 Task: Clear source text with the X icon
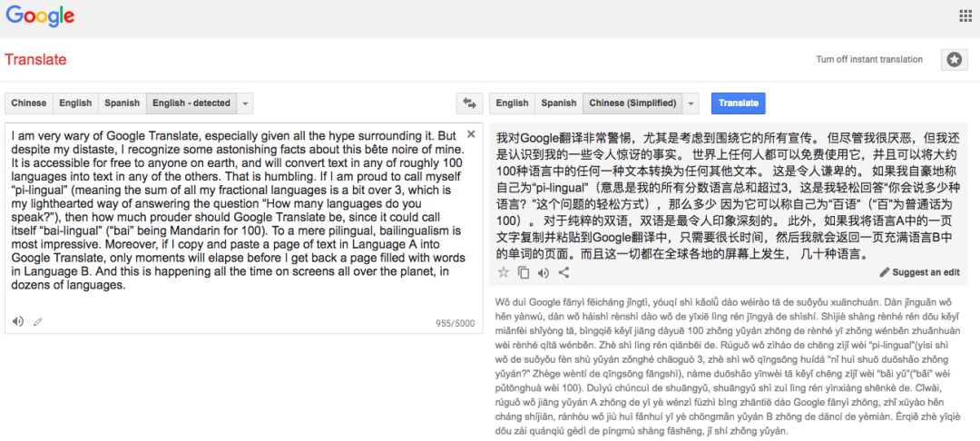[x=471, y=133]
